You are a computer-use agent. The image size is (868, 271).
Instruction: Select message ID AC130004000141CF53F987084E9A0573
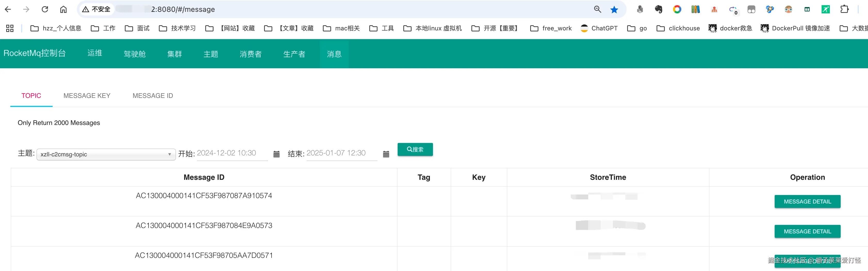click(204, 226)
